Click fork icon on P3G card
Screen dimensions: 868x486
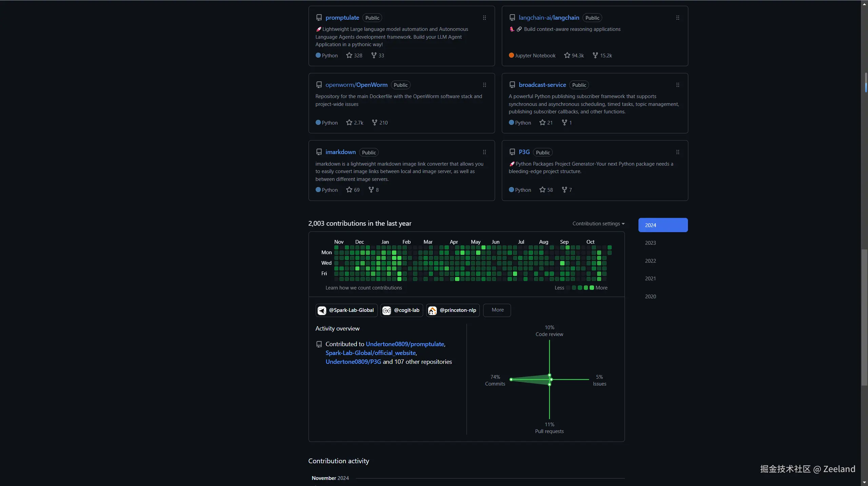564,190
